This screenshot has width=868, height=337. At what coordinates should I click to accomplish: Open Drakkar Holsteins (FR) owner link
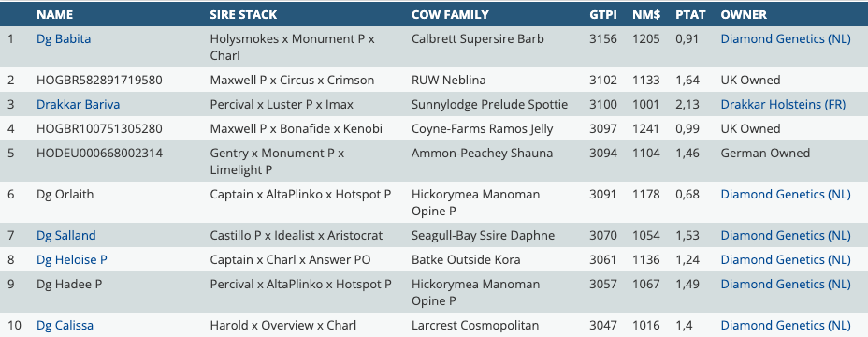pyautogui.click(x=783, y=104)
